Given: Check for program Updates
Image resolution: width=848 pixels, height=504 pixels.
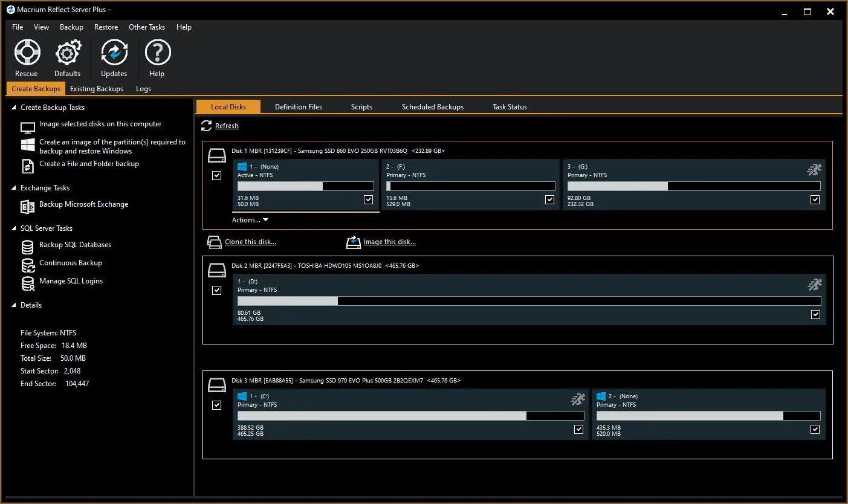Looking at the screenshot, I should coord(114,57).
